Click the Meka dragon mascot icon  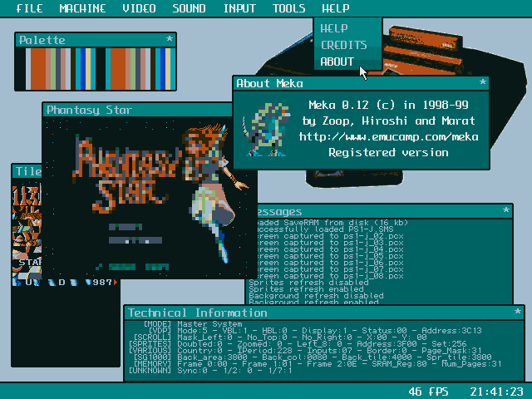[x=266, y=130]
